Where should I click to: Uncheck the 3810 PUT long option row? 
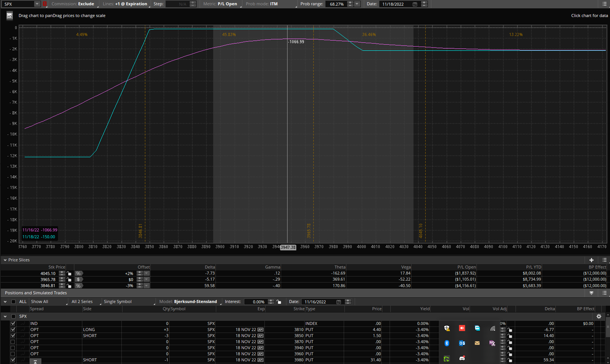point(13,330)
